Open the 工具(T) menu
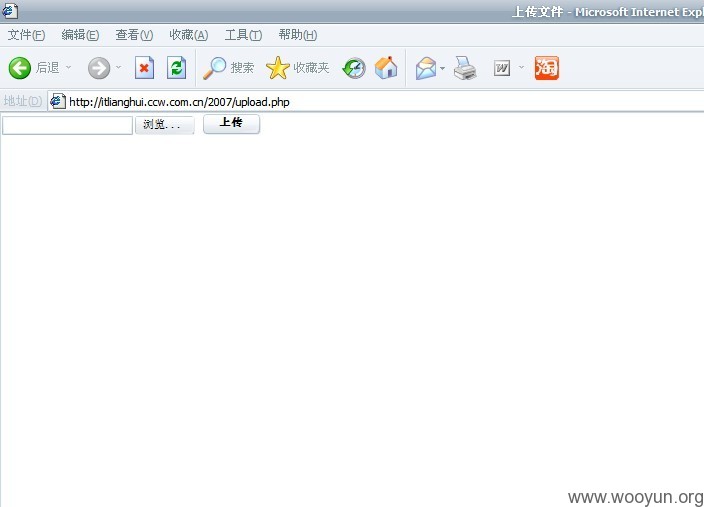 coord(243,35)
